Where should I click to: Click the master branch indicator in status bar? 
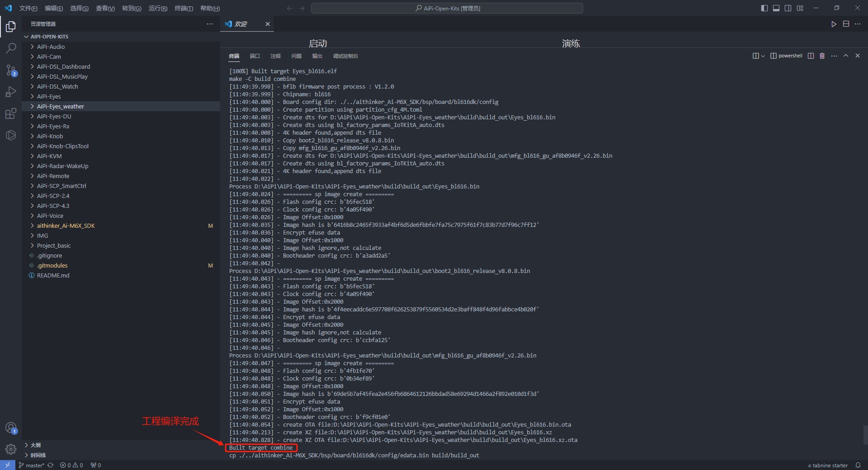[x=31, y=465]
